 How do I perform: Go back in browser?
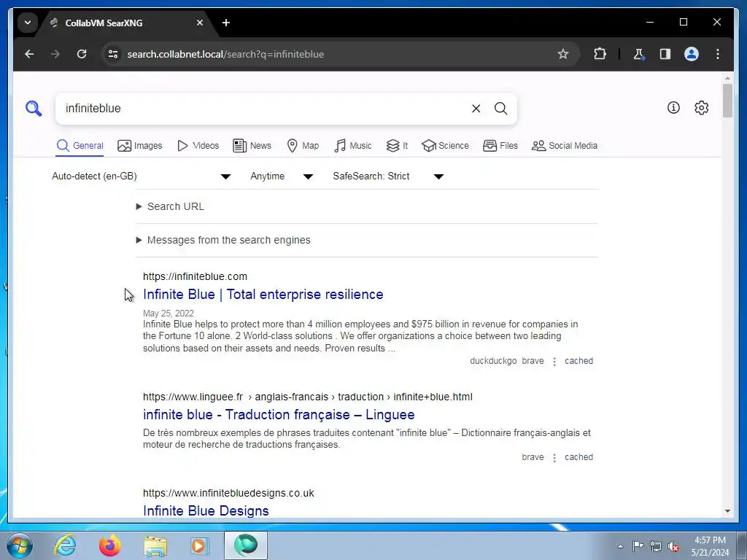29,54
